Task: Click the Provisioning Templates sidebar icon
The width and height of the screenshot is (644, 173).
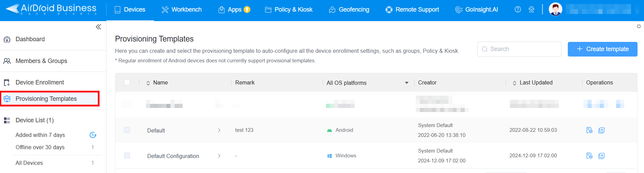Action: coord(7,99)
